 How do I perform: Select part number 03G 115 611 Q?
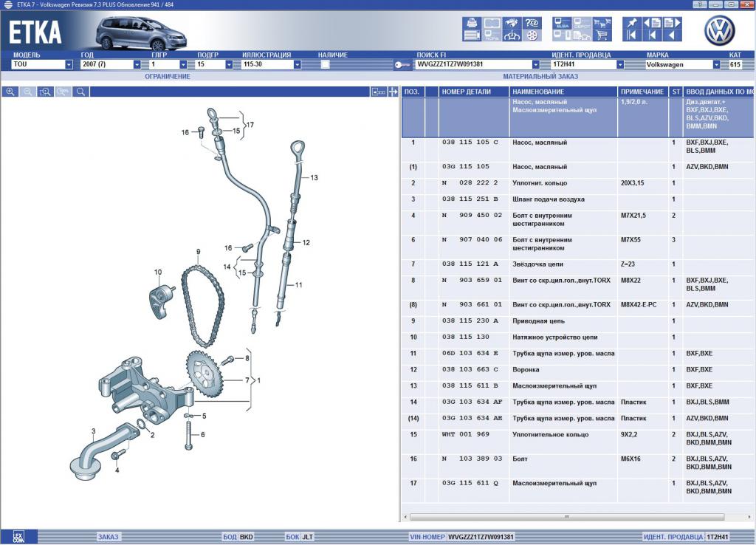[x=470, y=483]
